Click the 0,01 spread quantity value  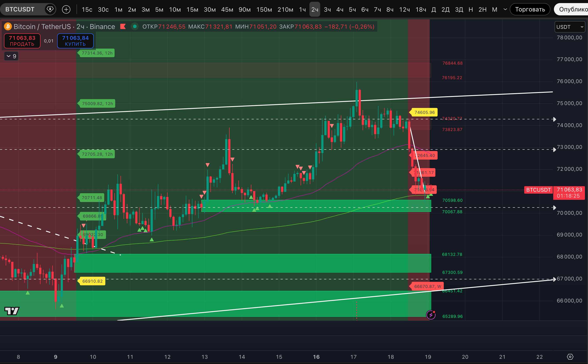tap(49, 41)
